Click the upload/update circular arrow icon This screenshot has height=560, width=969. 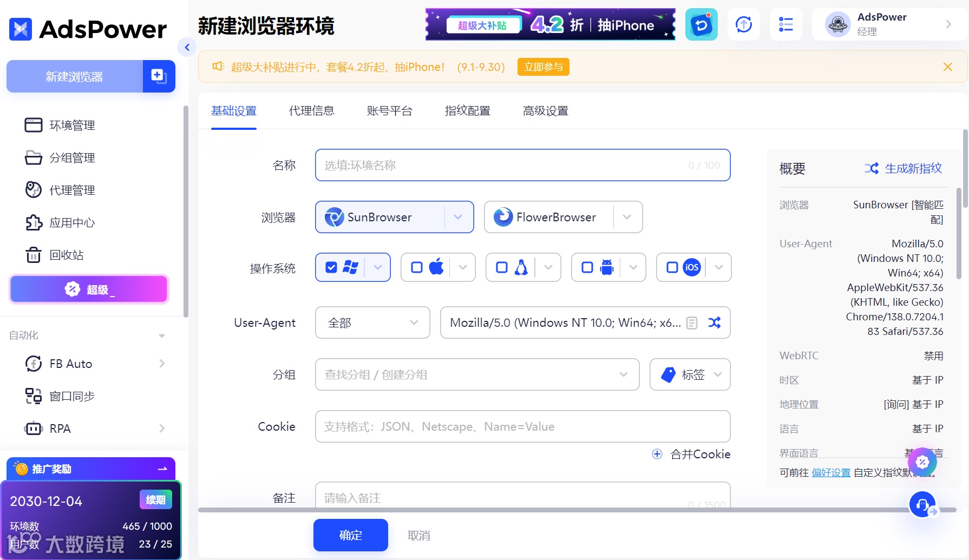coord(744,24)
